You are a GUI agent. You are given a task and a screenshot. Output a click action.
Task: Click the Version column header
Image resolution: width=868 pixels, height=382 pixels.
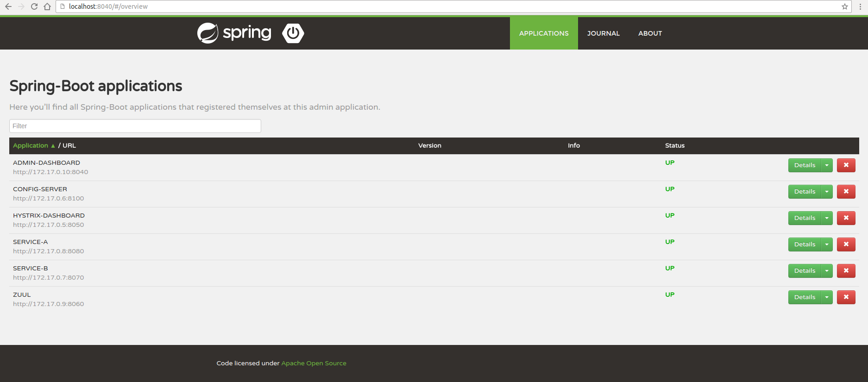(429, 145)
